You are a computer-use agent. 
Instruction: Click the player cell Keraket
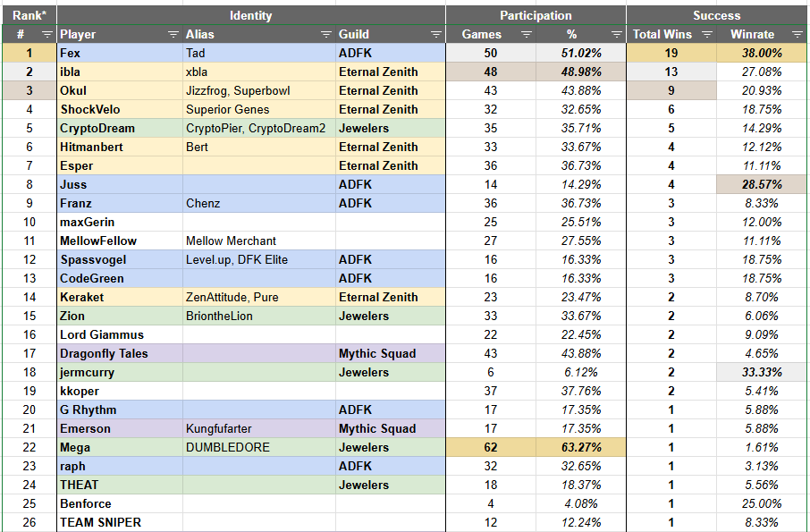click(120, 298)
